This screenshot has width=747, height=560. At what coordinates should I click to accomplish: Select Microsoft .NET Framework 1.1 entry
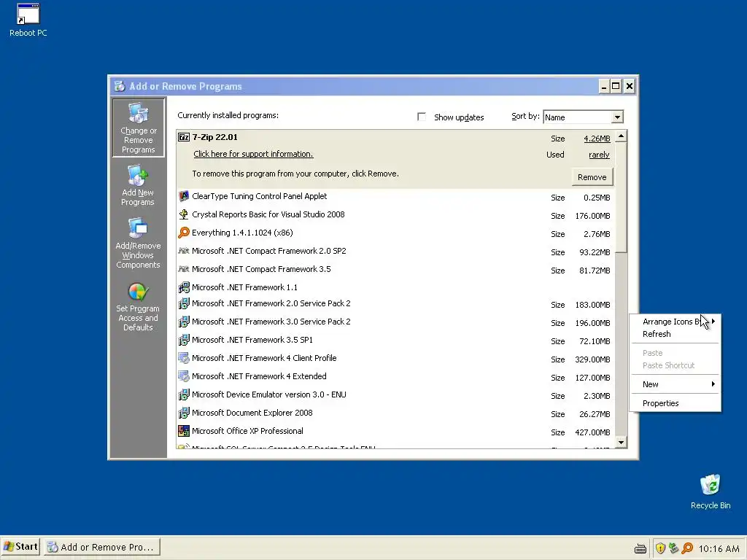(x=395, y=287)
